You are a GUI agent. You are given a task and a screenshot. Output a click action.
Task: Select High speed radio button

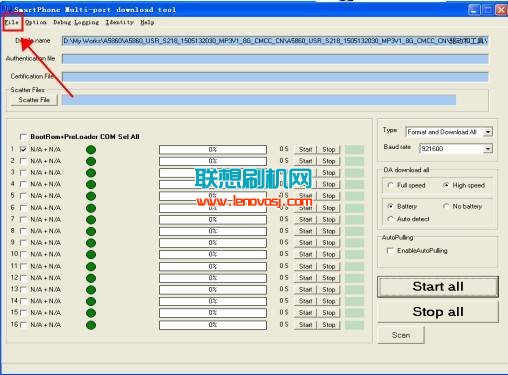click(446, 185)
